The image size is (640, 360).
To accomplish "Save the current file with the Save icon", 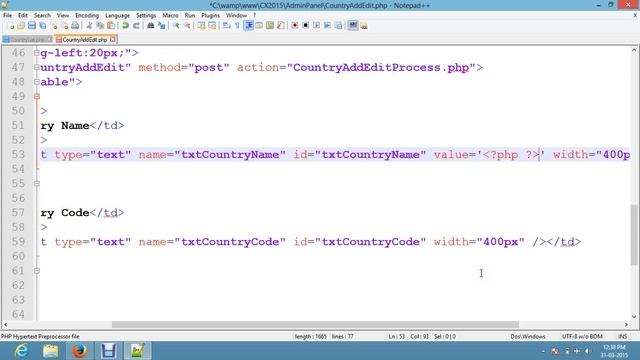I will pos(31,26).
